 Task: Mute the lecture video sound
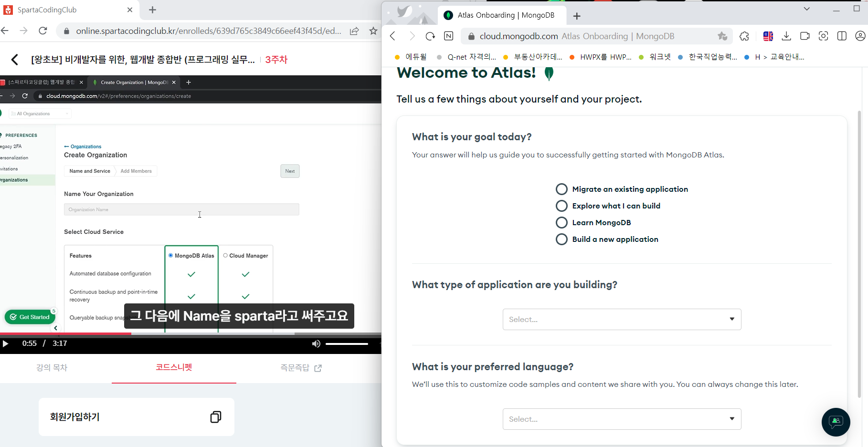coord(316,343)
